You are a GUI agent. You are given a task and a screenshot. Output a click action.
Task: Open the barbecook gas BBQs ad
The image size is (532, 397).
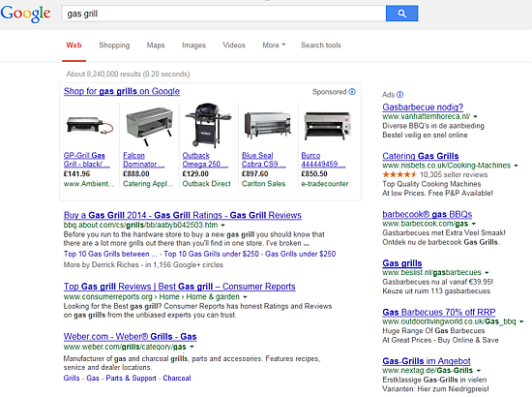pos(428,215)
